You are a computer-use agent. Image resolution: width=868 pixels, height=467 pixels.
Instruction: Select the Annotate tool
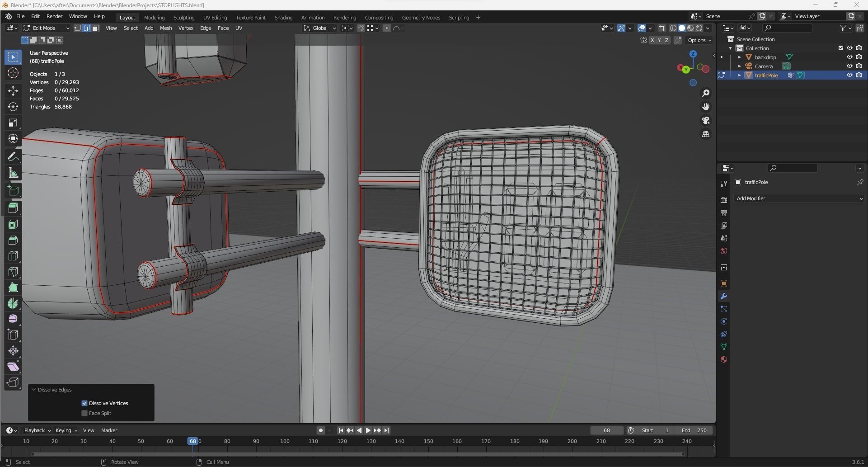[x=13, y=156]
